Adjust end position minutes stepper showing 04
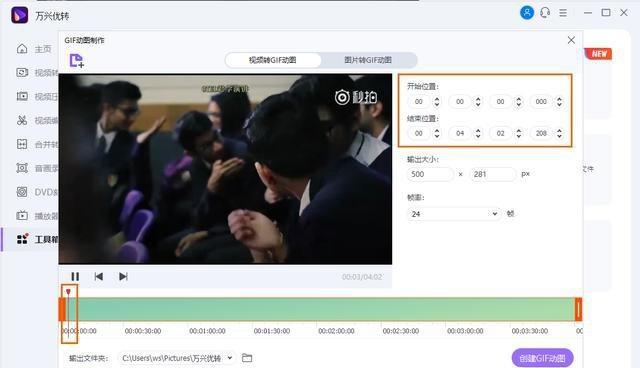The image size is (640, 368). tap(478, 133)
